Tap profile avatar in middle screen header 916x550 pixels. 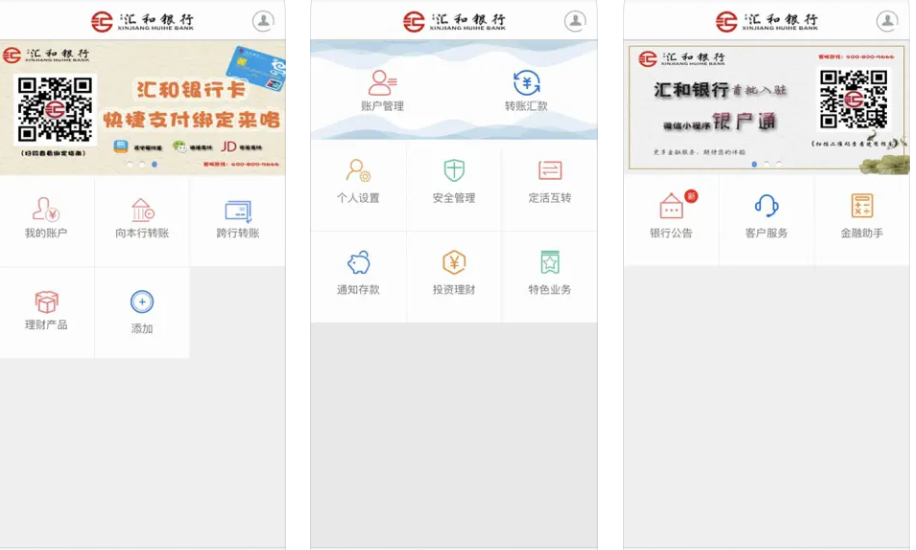pyautogui.click(x=575, y=21)
